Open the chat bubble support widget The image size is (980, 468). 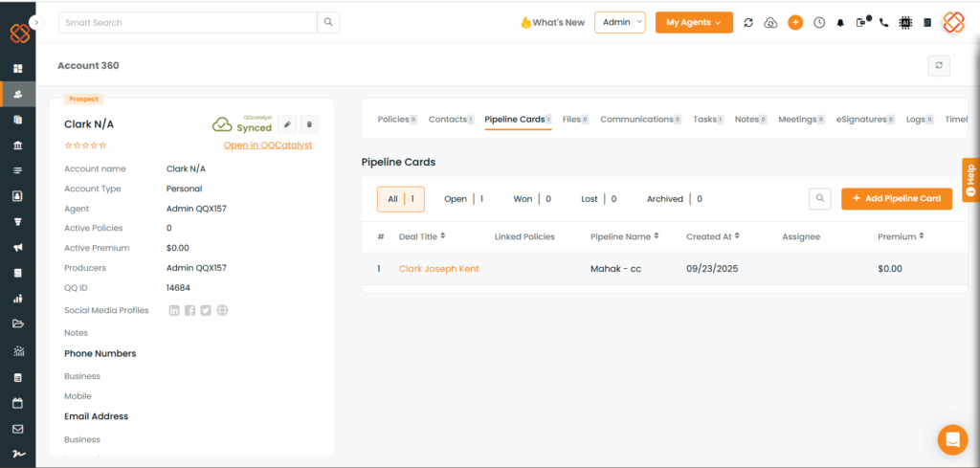(x=952, y=439)
